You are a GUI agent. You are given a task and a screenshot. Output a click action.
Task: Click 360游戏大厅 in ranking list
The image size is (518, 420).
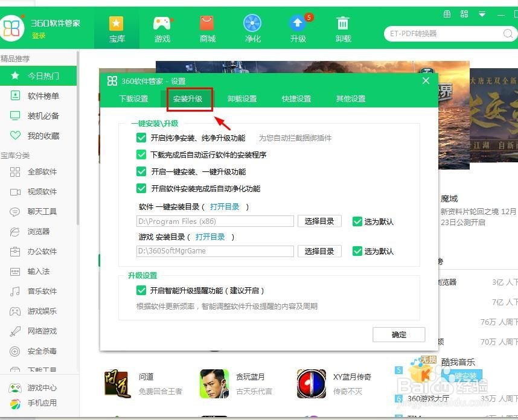pos(429,398)
